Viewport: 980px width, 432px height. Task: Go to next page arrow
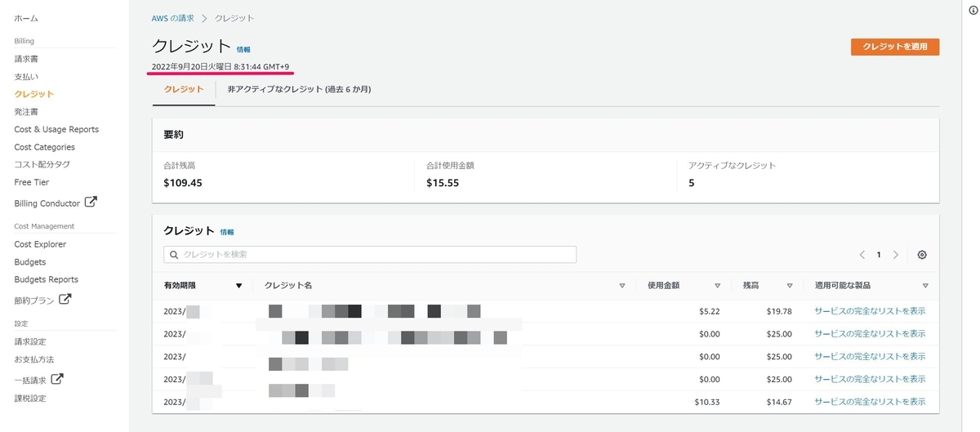896,255
